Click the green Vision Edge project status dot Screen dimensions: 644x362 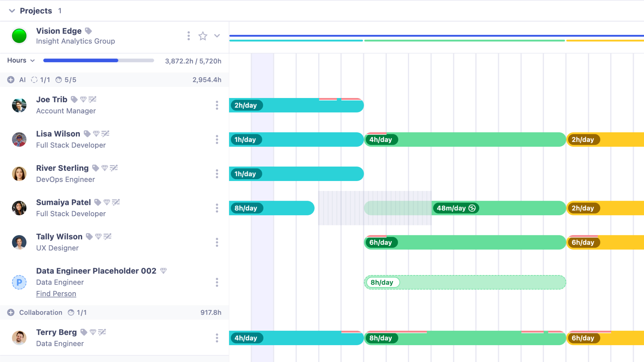pos(19,36)
